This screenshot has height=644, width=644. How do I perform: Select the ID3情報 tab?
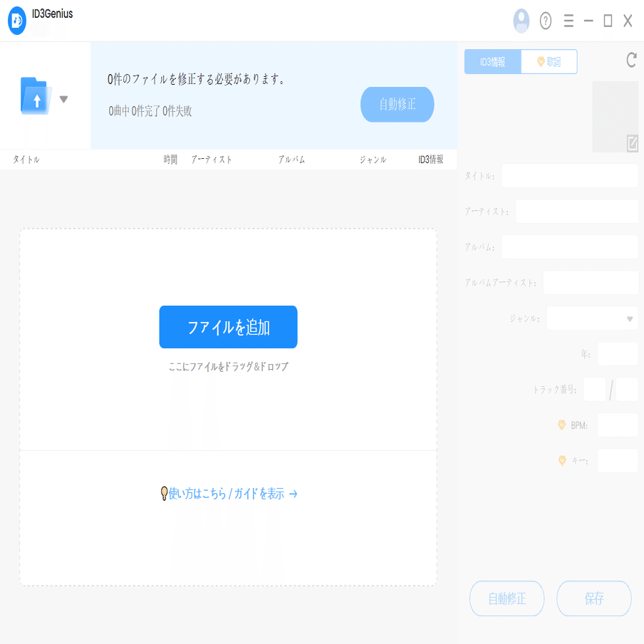tap(492, 61)
